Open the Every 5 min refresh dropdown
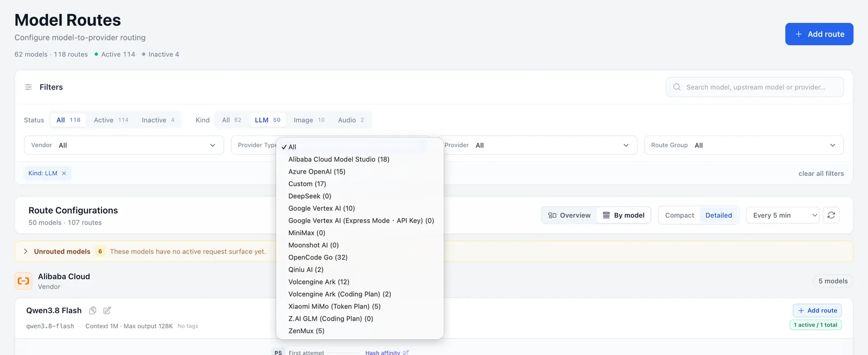 [782, 215]
